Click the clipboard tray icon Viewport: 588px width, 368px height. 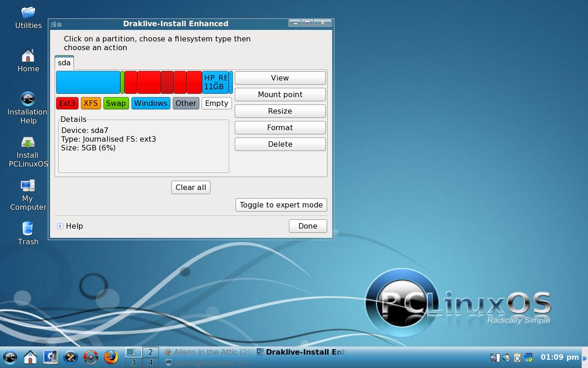pyautogui.click(x=517, y=357)
